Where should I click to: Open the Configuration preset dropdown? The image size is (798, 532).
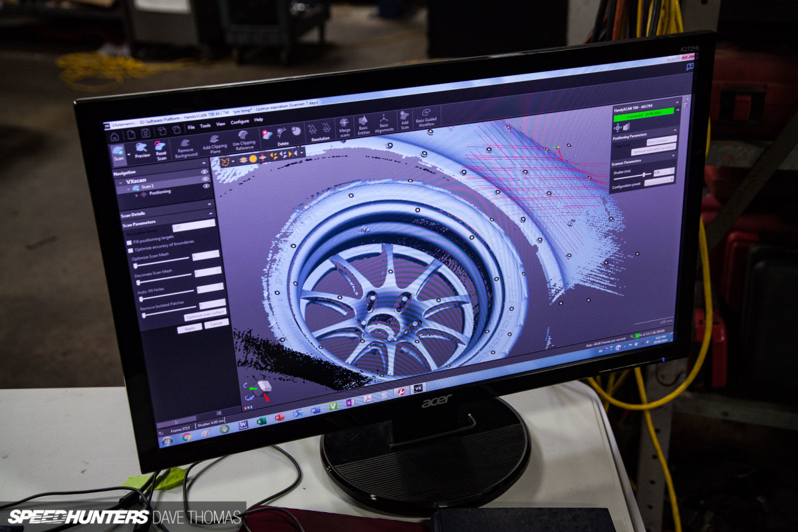tap(659, 181)
